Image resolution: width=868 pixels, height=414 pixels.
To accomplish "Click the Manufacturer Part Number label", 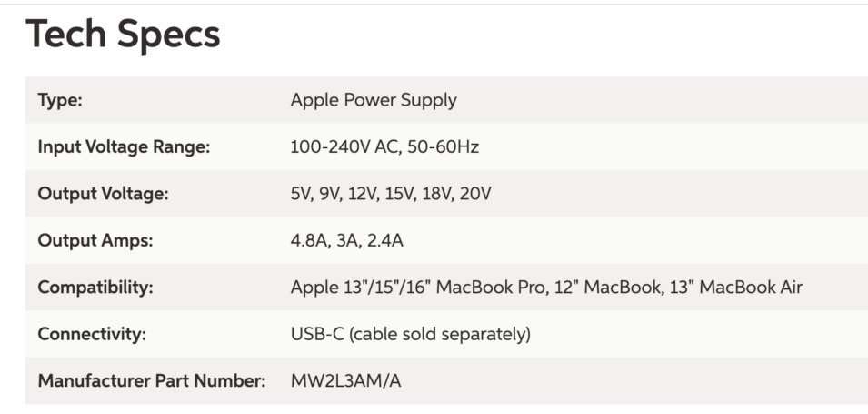I will pos(151,380).
